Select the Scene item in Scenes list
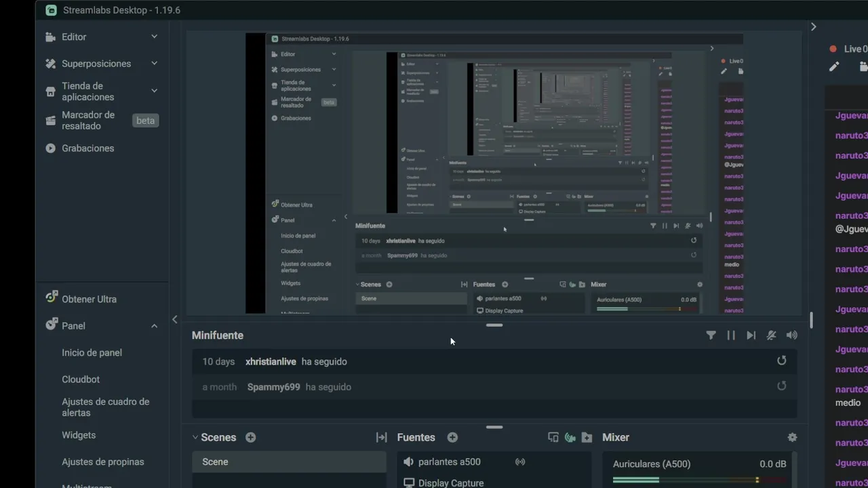This screenshot has height=488, width=868. [x=289, y=462]
